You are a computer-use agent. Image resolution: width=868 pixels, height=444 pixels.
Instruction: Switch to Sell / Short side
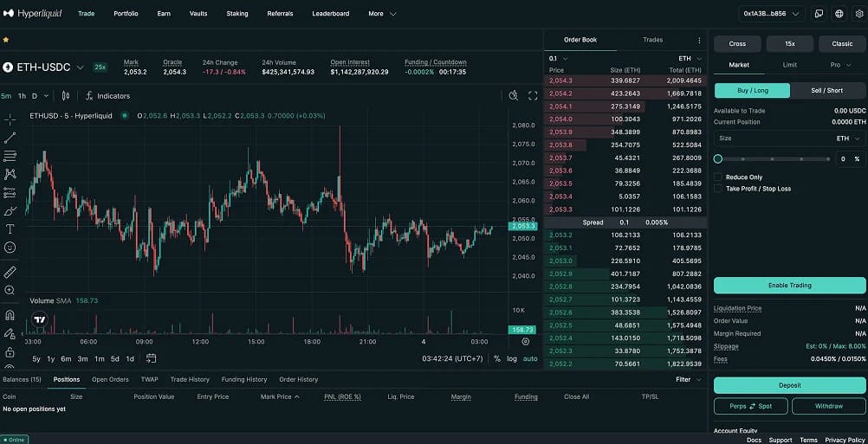pyautogui.click(x=826, y=90)
